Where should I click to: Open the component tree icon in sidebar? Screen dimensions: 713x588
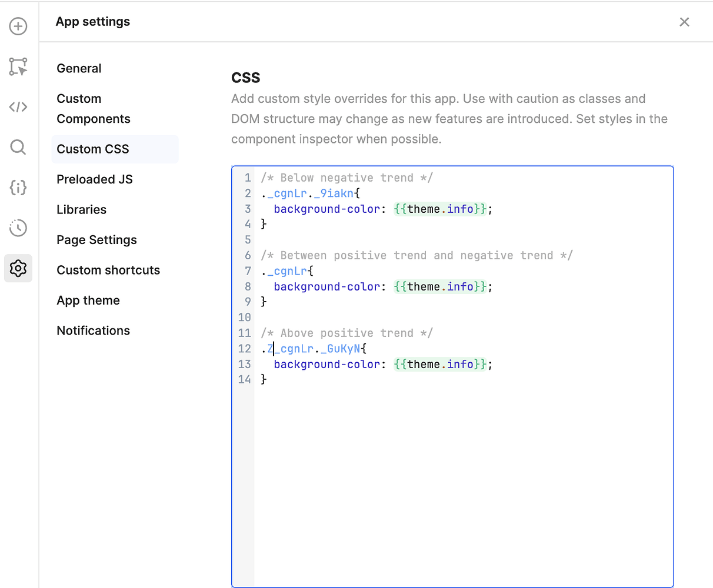pos(18,66)
